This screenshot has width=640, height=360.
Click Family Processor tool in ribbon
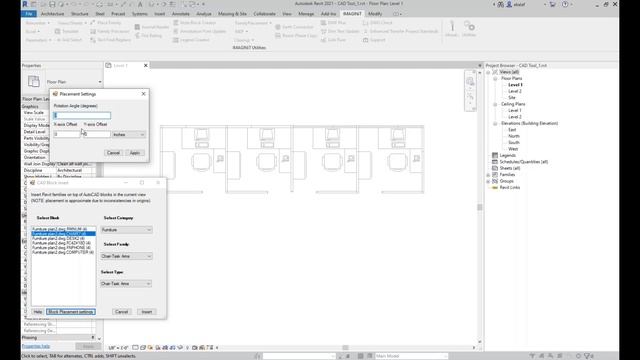click(x=110, y=31)
